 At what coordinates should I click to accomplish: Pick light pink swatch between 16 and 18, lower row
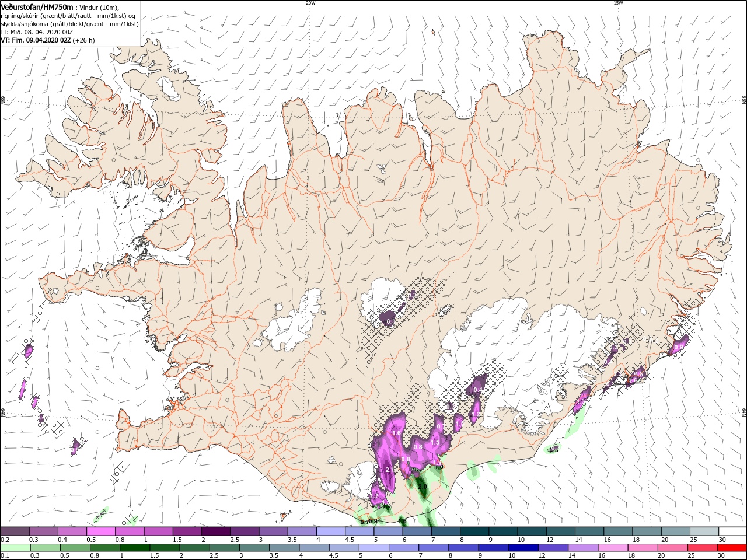coord(613,548)
